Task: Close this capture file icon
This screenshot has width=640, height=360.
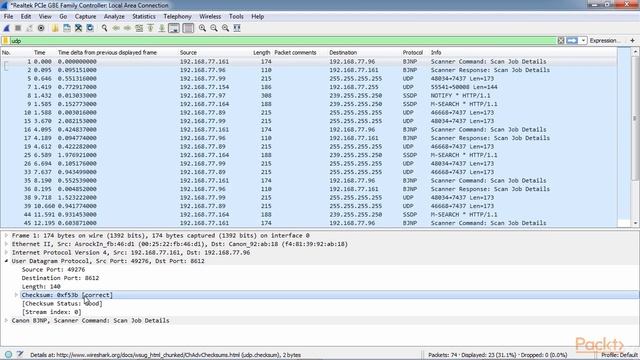Action: (x=78, y=28)
